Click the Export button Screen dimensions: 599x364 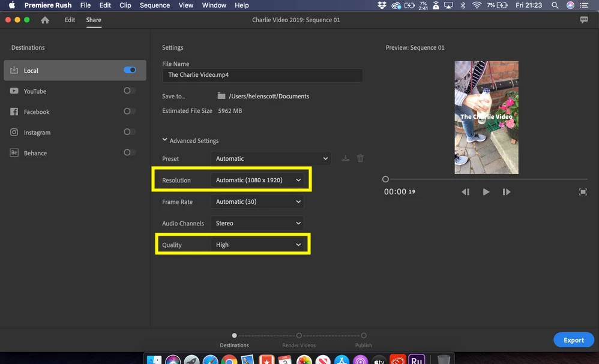[574, 340]
